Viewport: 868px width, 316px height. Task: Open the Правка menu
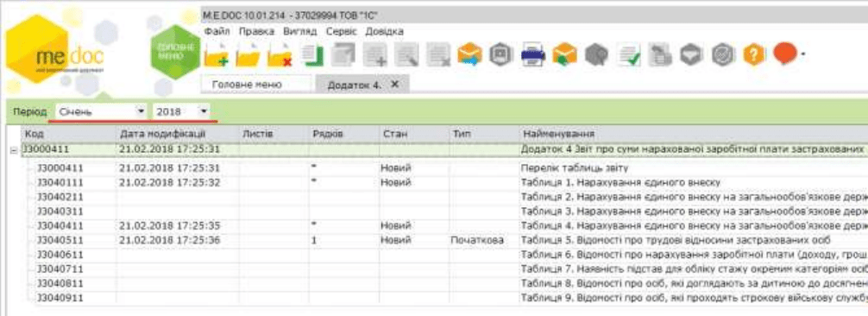tap(257, 31)
